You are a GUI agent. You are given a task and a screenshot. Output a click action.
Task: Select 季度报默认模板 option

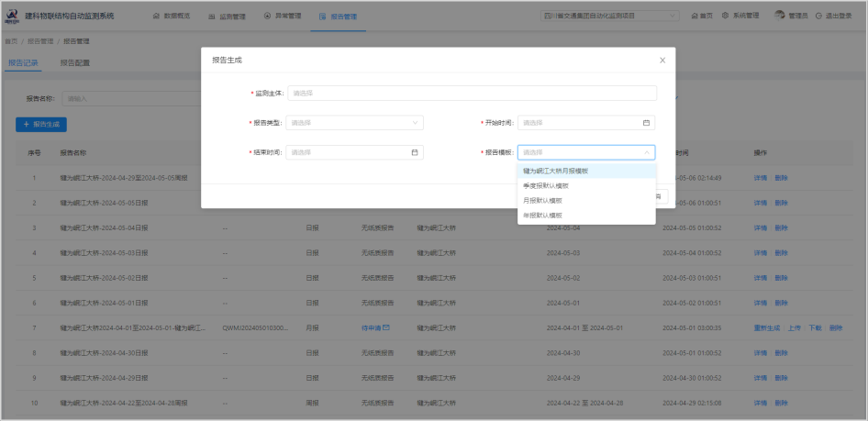pos(587,186)
